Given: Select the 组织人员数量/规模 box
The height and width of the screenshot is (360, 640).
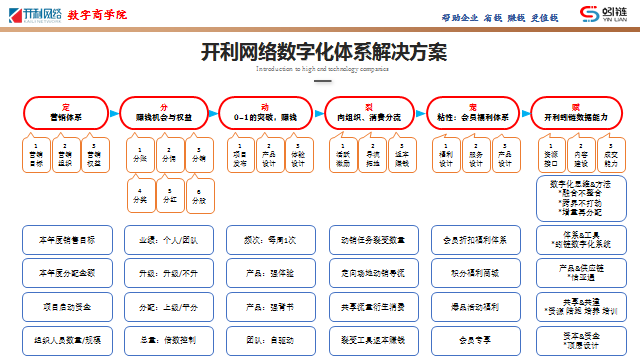Looking at the screenshot, I should click(67, 340).
